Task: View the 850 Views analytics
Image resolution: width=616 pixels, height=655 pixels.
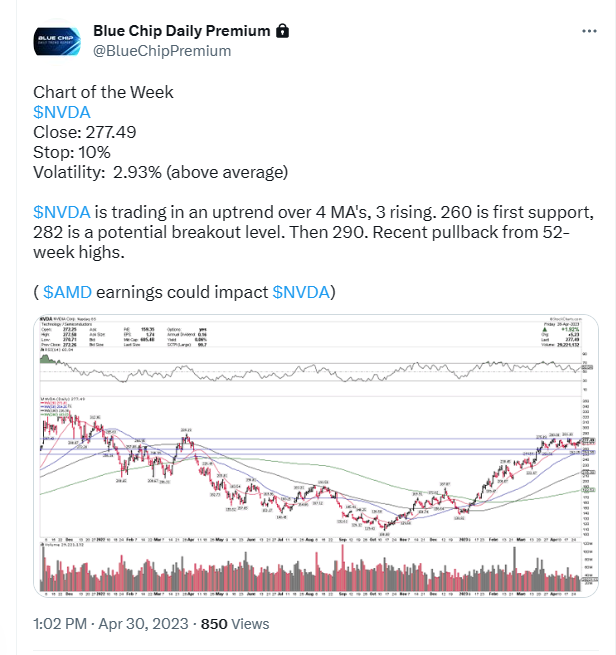Action: 235,624
